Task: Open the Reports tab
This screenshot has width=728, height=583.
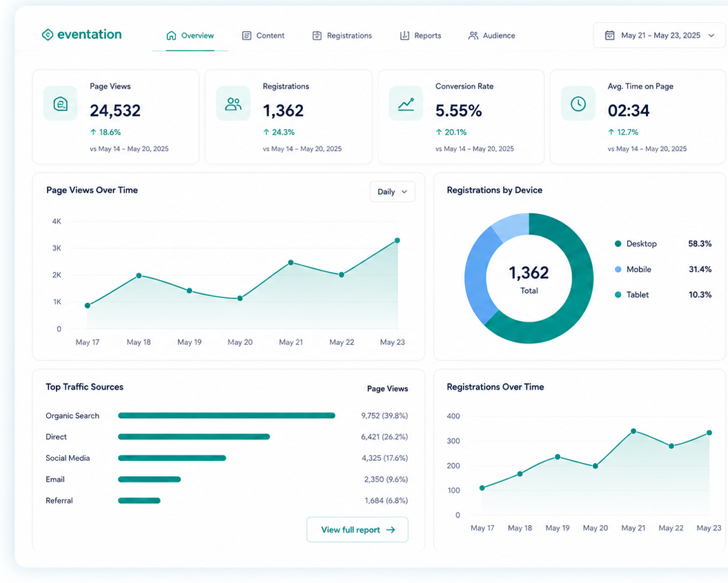Action: (421, 36)
